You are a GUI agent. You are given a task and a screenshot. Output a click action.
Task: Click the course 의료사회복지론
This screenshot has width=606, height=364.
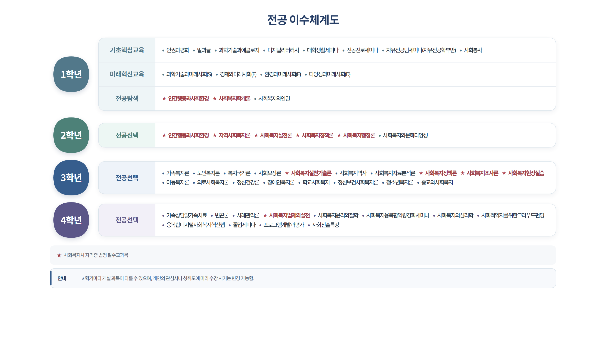tap(213, 182)
